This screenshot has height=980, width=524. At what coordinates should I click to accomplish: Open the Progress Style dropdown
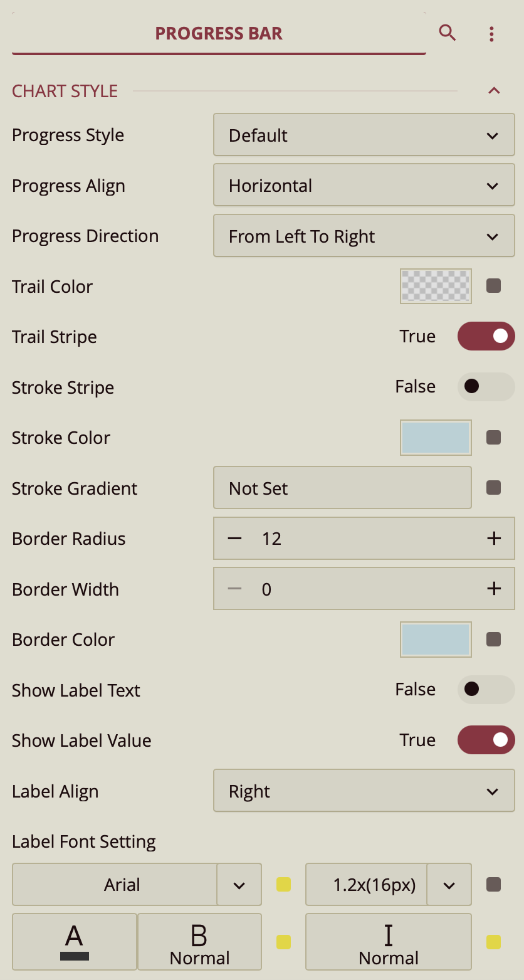tap(364, 135)
